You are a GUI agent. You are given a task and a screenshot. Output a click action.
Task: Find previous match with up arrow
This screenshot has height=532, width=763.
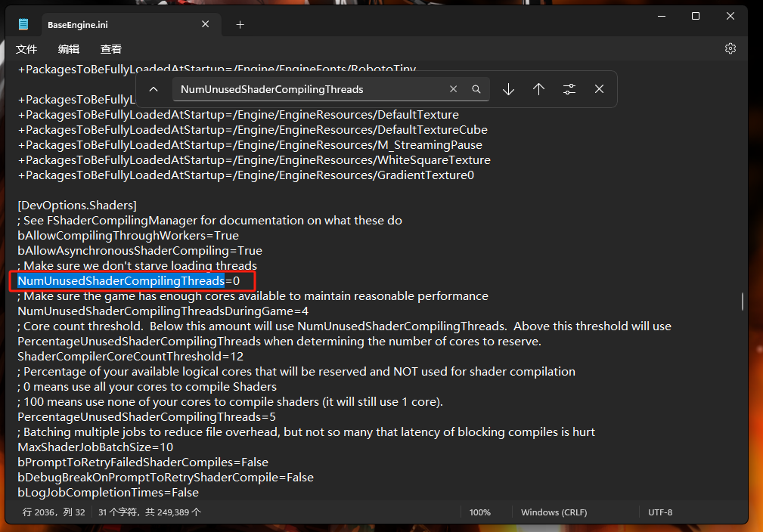538,89
